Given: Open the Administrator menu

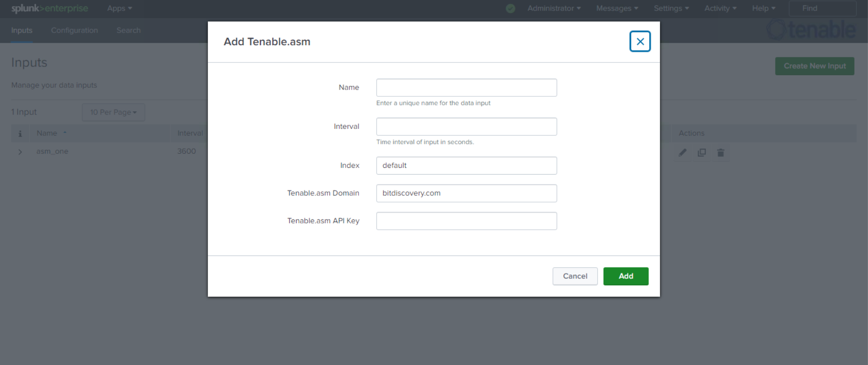Looking at the screenshot, I should 554,8.
